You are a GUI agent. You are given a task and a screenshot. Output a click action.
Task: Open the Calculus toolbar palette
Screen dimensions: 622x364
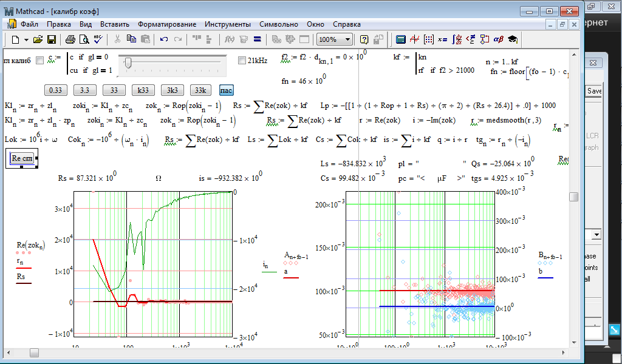click(456, 39)
